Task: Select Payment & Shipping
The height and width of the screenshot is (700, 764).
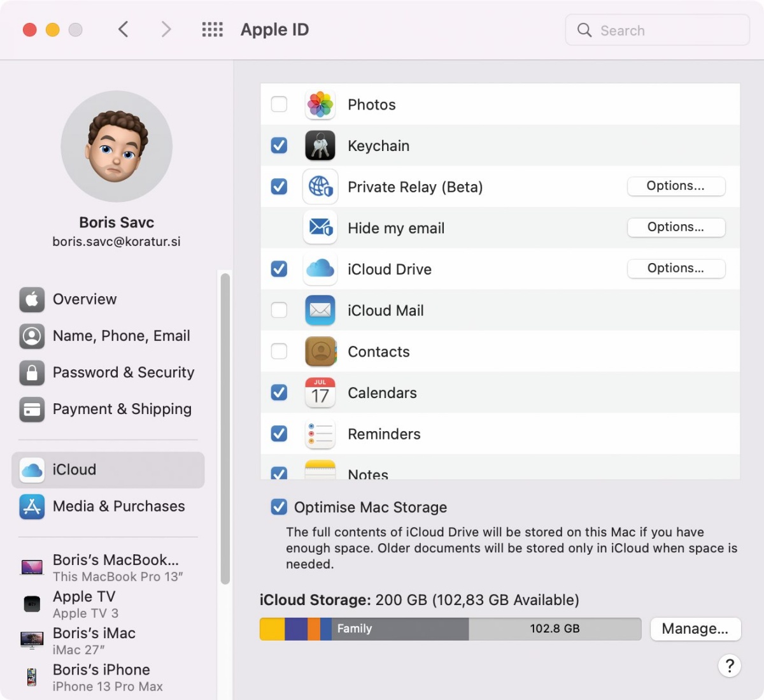Action: [108, 410]
